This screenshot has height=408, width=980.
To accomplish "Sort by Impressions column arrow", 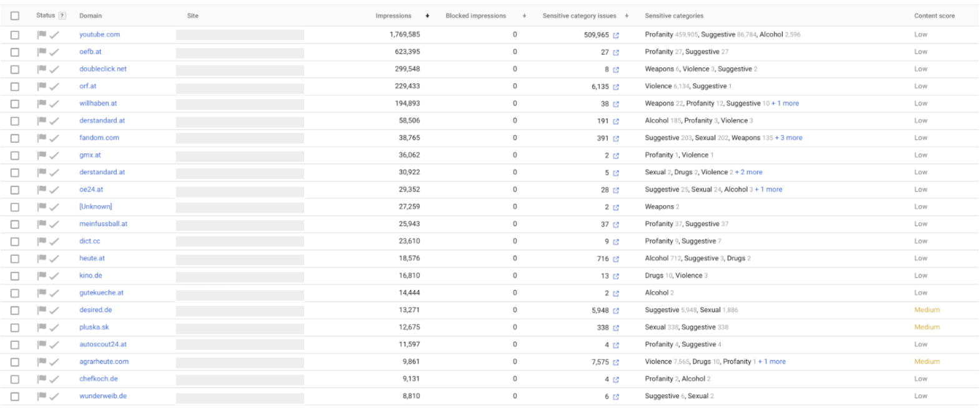I will click(427, 16).
